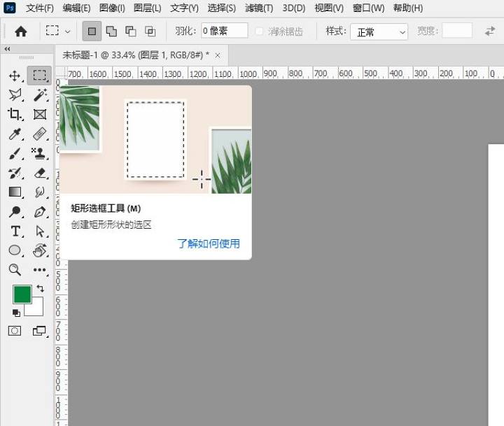Select the Eyedropper tool
Viewport: 504px width, 426px height.
(15, 134)
